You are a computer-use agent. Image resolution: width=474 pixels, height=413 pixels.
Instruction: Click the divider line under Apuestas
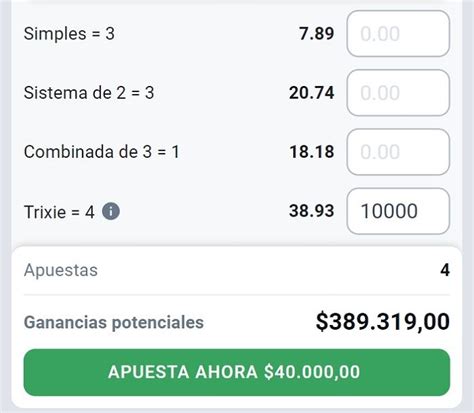pyautogui.click(x=237, y=295)
